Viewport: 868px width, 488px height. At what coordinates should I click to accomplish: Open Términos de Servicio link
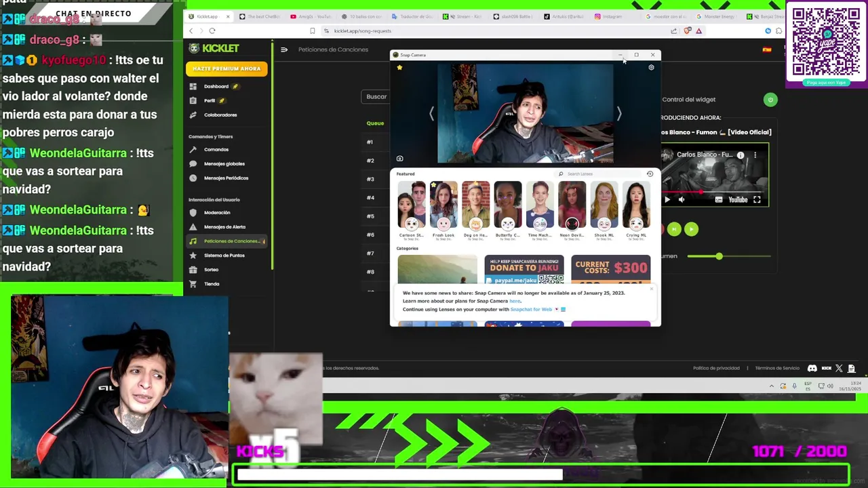click(777, 368)
